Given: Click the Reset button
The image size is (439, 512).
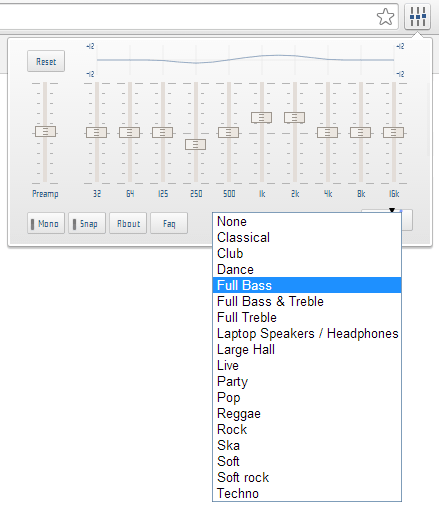Looking at the screenshot, I should click(x=46, y=61).
